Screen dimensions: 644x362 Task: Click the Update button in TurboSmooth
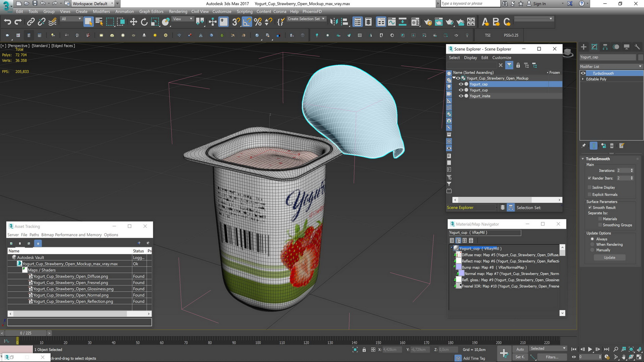point(609,258)
